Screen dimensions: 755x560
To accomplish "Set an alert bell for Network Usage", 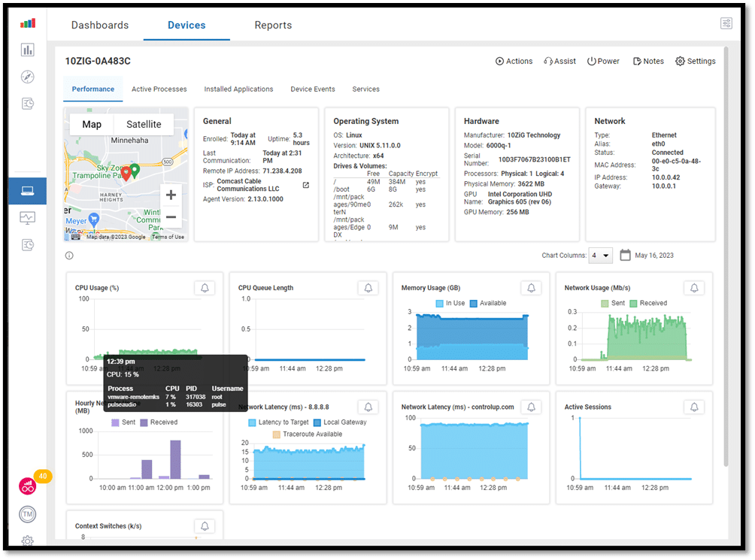I will 694,288.
